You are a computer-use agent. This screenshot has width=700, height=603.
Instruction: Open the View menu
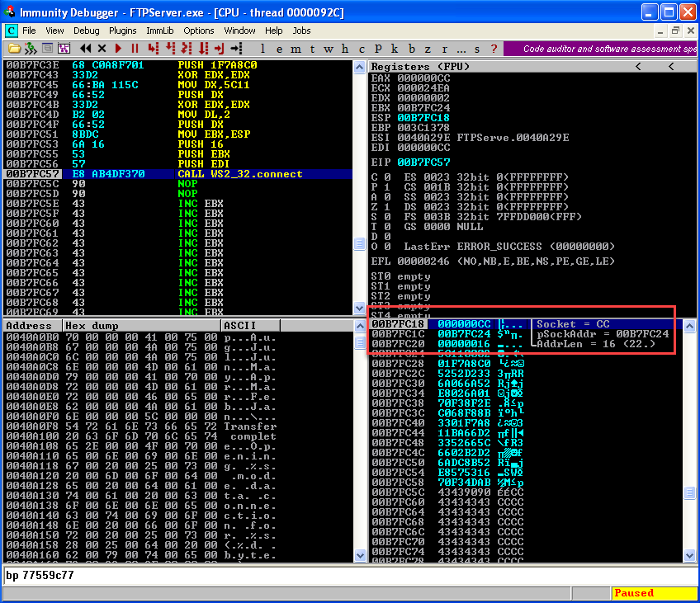click(x=54, y=31)
